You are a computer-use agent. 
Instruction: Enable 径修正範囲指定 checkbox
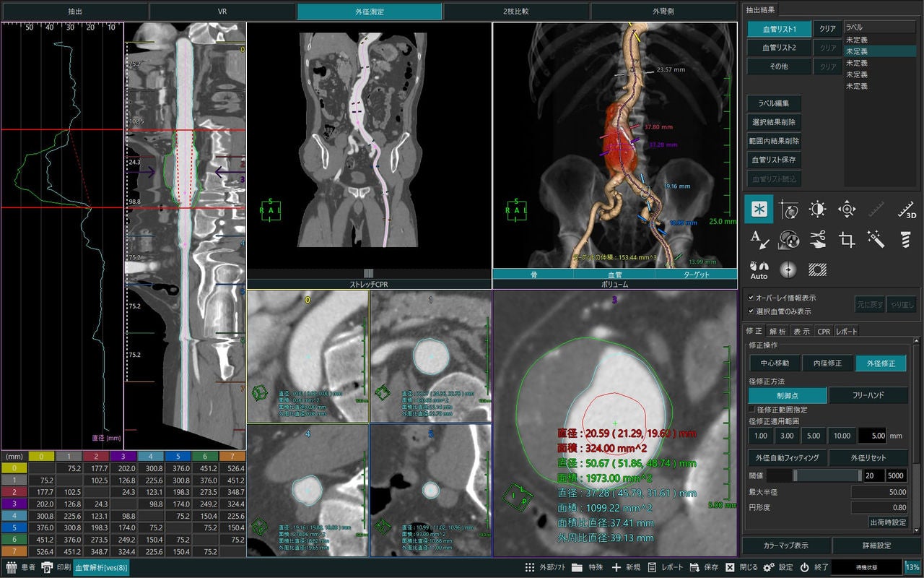[752, 410]
